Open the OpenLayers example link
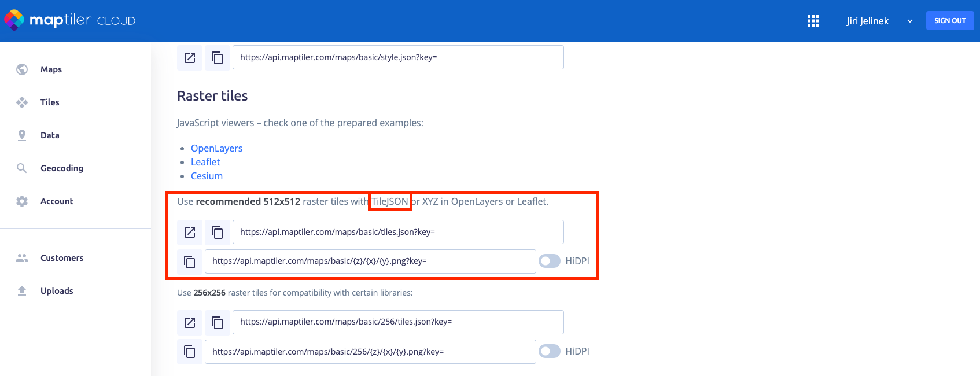 [216, 148]
